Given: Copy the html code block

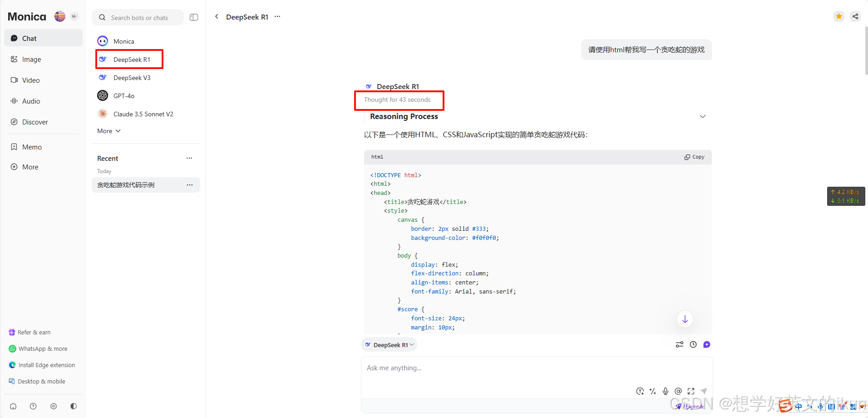Looking at the screenshot, I should (695, 157).
